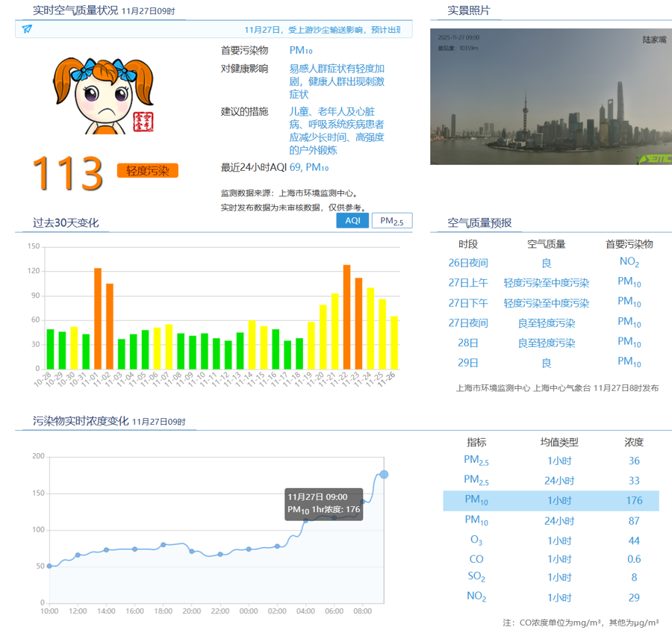Switch the 30-day chart to AQI
Screen dimensions: 672x633
pos(352,220)
